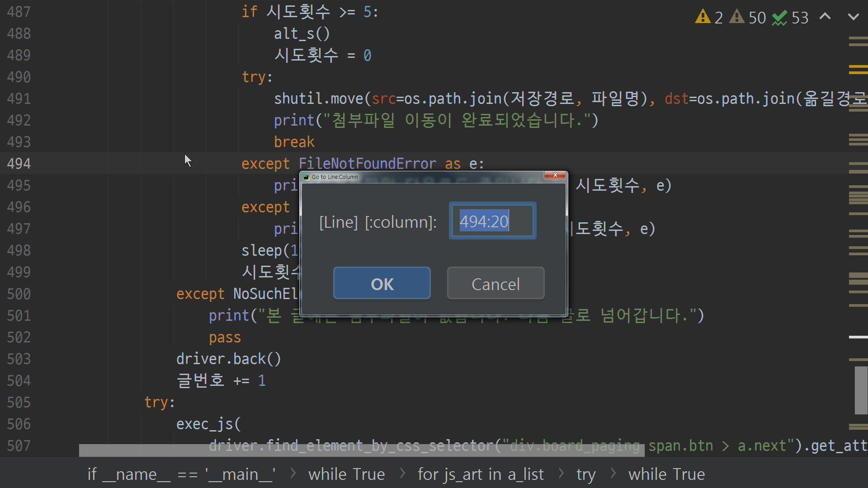Go to the previous highlighted error
Screen dimensions: 868x488
(825, 17)
